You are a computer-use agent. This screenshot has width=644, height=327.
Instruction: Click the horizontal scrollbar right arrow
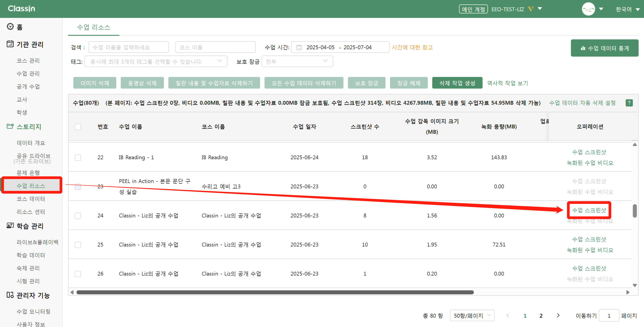[628, 292]
